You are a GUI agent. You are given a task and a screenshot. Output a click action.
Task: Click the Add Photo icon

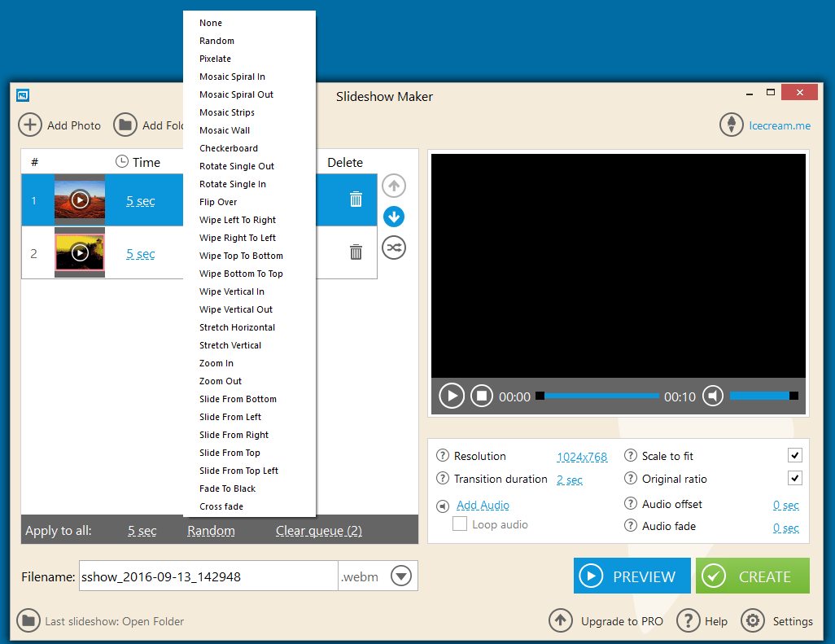[30, 125]
